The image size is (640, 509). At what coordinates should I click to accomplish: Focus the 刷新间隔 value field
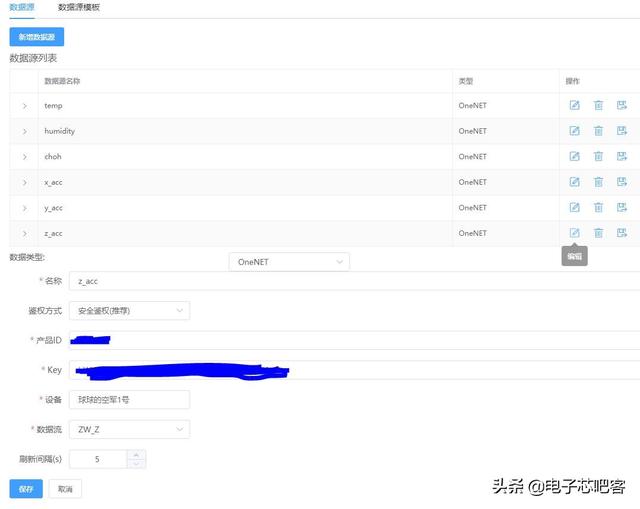point(98,459)
